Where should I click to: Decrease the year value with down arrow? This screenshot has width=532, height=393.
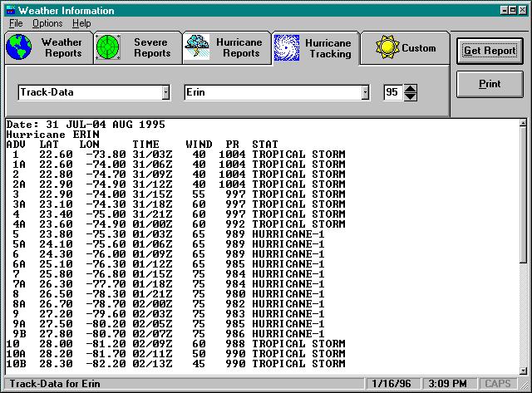click(410, 96)
